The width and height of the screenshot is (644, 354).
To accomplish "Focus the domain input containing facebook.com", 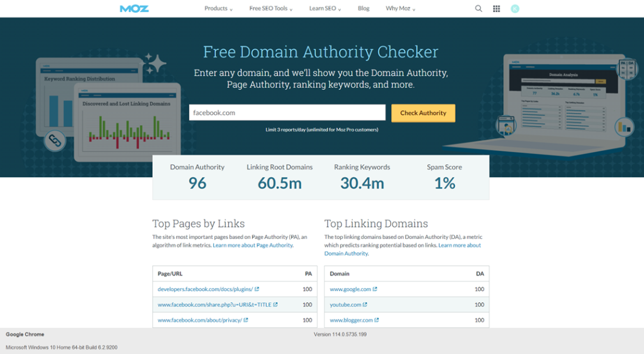I will pos(287,113).
